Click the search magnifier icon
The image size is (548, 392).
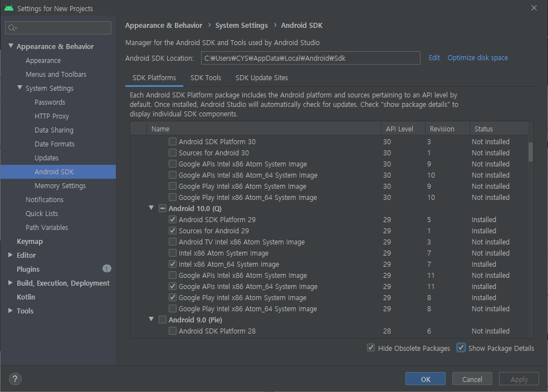pos(12,28)
